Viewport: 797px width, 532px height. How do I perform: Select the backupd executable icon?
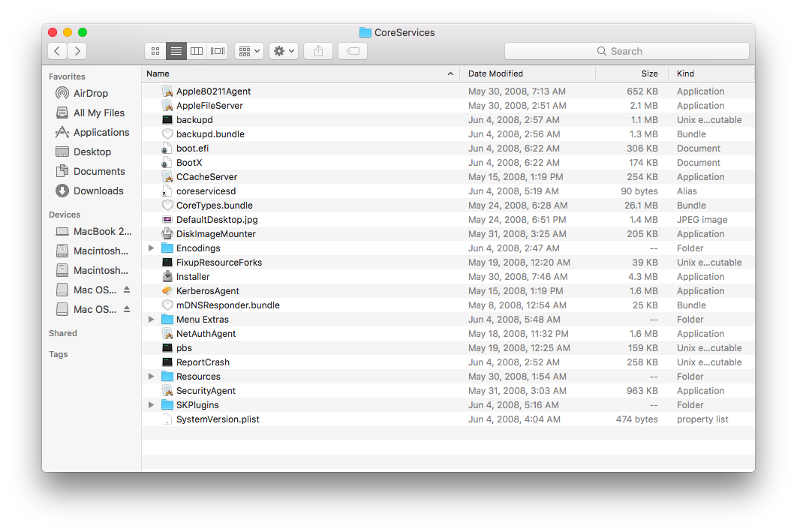click(x=167, y=120)
